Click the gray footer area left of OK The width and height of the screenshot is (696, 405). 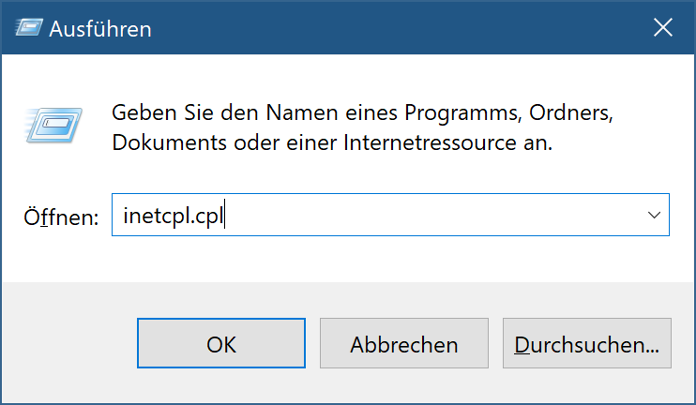[x=69, y=343]
